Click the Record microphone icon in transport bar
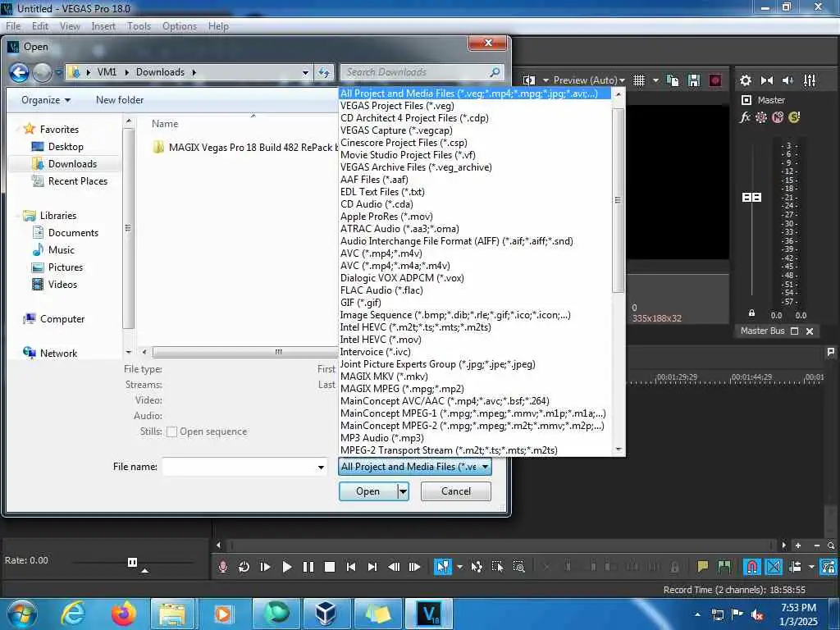 coord(223,567)
